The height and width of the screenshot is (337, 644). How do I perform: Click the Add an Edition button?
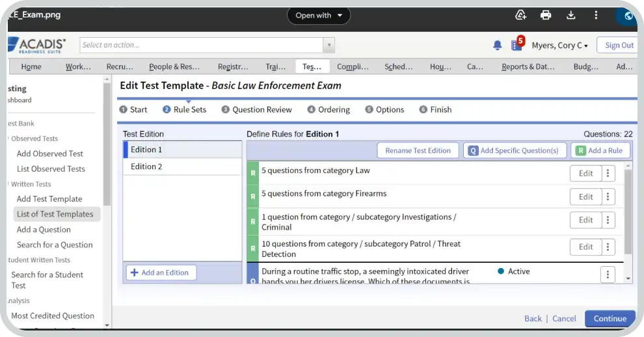click(161, 273)
